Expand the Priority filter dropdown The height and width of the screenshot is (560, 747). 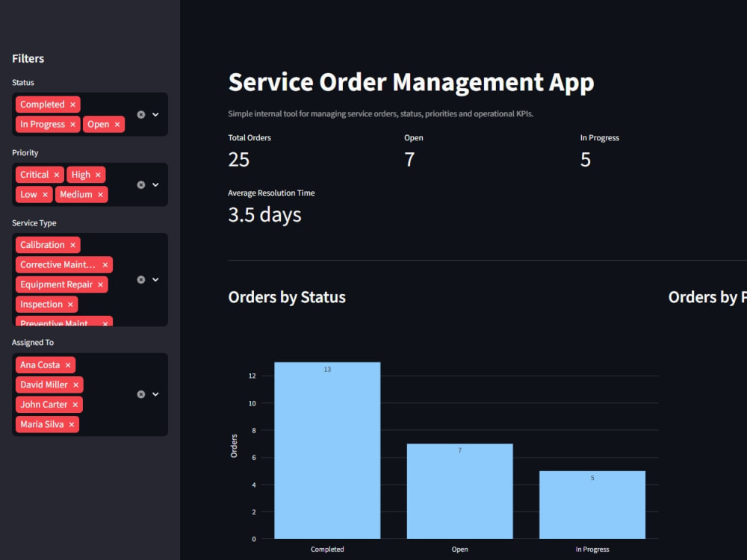[155, 184]
